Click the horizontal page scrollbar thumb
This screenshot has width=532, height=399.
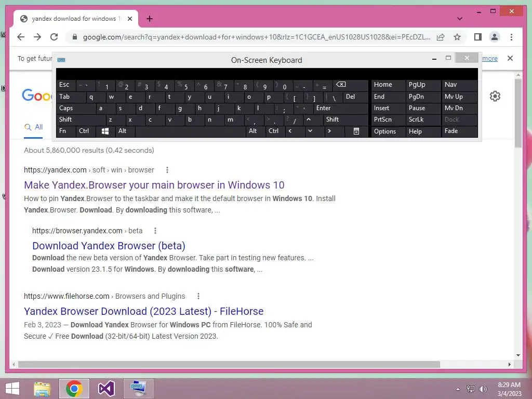[229, 364]
